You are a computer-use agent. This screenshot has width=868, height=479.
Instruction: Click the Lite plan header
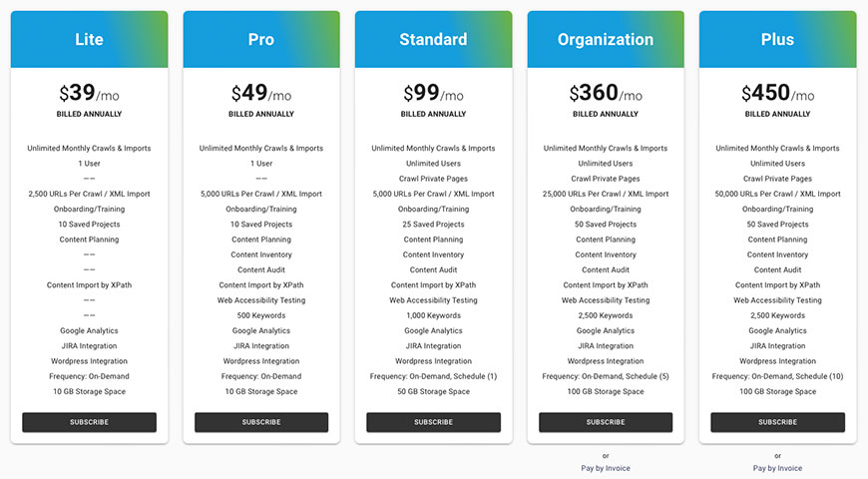pyautogui.click(x=89, y=40)
